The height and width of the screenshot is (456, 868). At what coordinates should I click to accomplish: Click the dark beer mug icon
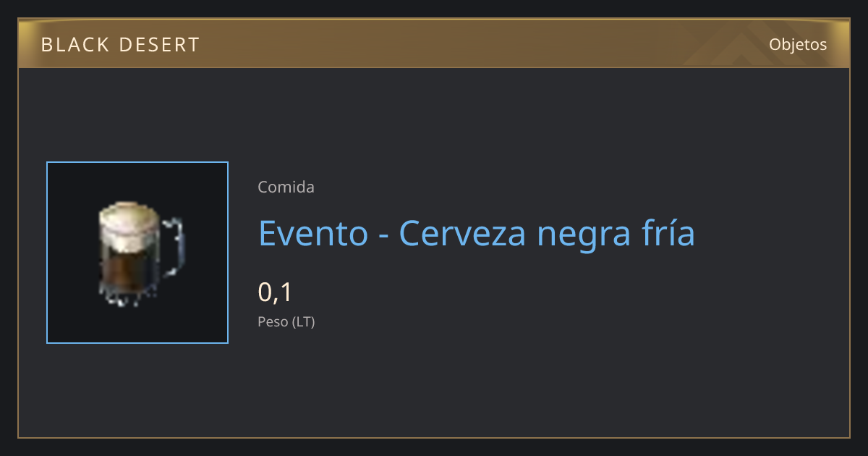(140, 253)
